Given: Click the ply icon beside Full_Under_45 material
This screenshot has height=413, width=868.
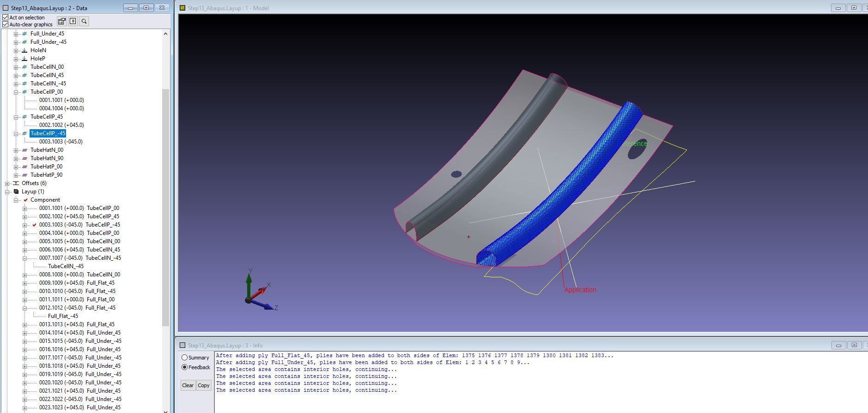Looking at the screenshot, I should (x=25, y=34).
